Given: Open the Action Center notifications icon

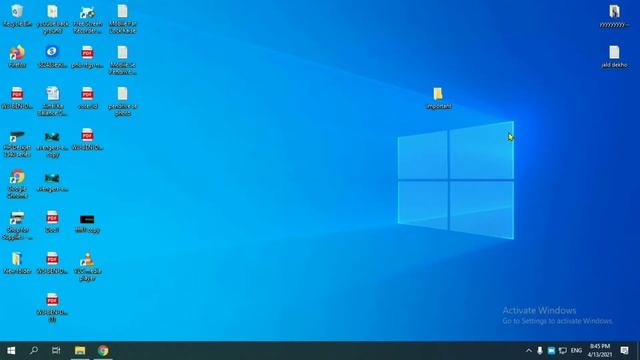Looking at the screenshot, I should coord(624,351).
